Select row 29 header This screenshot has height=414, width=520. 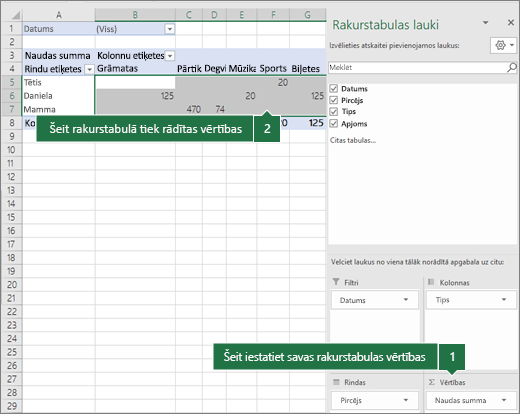click(x=12, y=406)
